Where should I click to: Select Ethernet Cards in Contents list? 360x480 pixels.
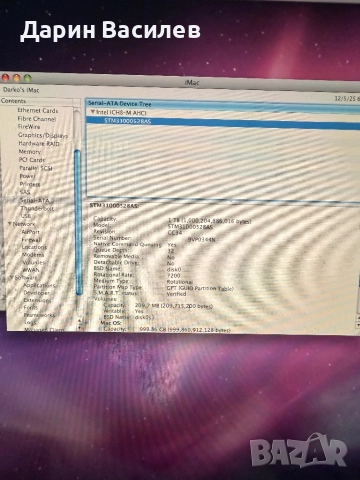(38, 110)
